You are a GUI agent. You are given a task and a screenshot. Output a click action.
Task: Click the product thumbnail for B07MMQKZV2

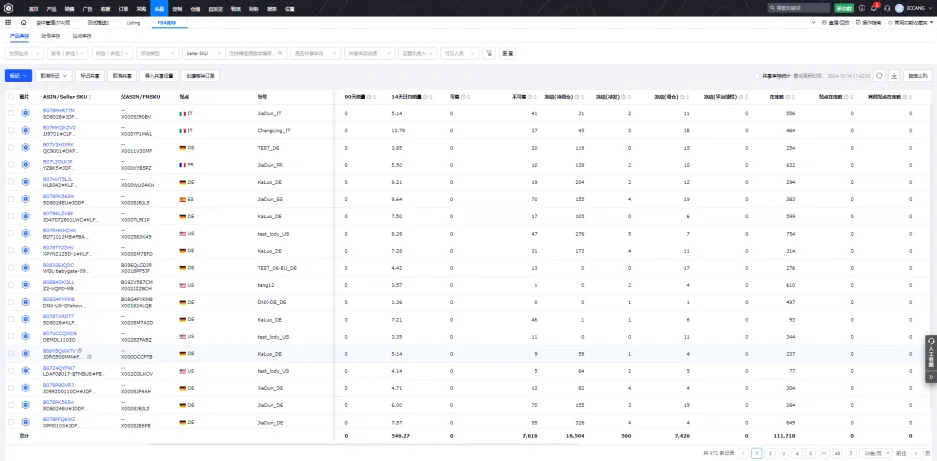click(26, 130)
